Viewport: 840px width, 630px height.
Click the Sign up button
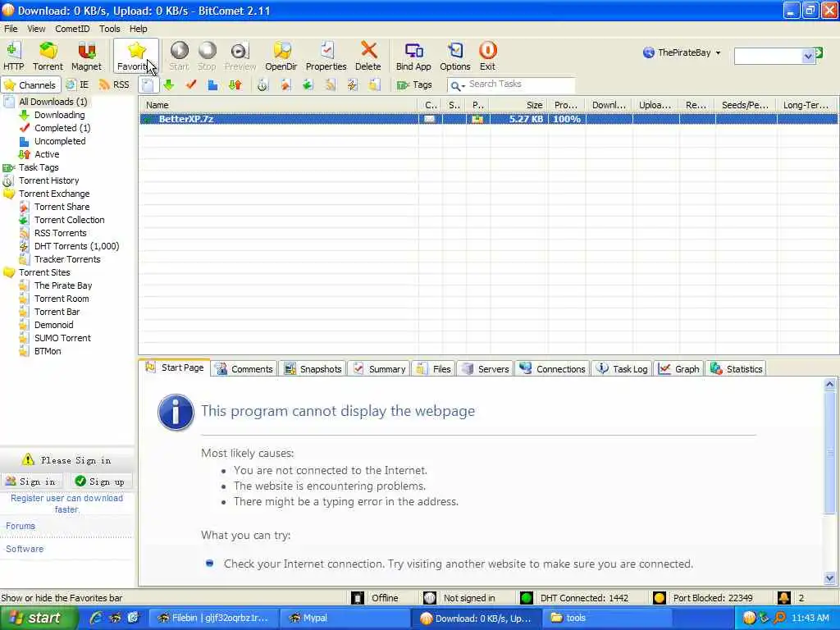pyautogui.click(x=101, y=481)
